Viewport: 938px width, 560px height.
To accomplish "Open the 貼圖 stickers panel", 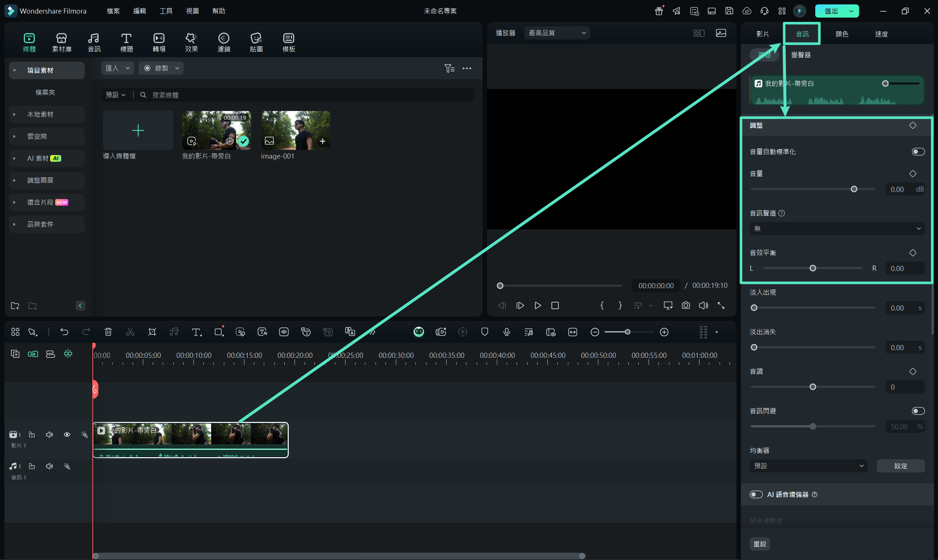I will coord(256,42).
